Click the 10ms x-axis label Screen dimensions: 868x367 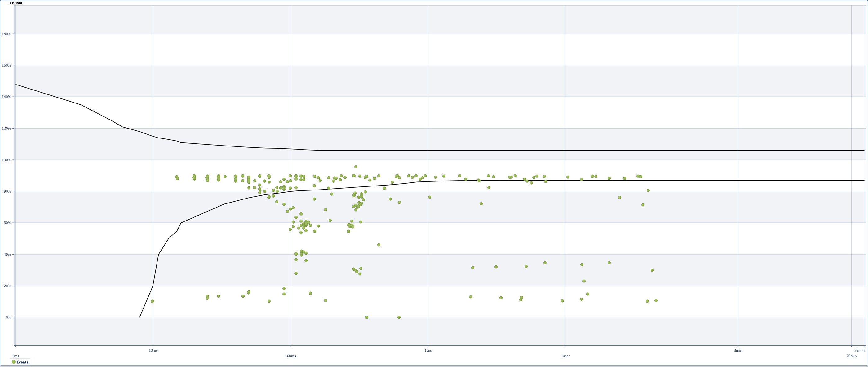[153, 351]
